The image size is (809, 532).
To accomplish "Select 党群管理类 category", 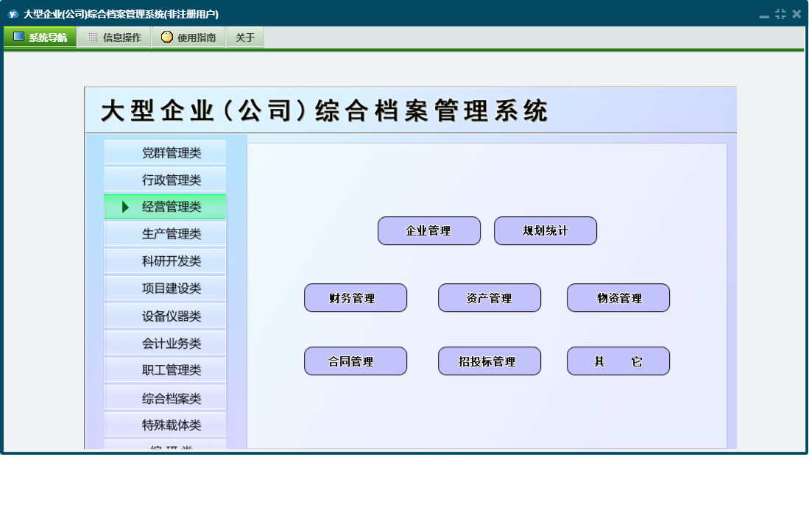I will 165,152.
